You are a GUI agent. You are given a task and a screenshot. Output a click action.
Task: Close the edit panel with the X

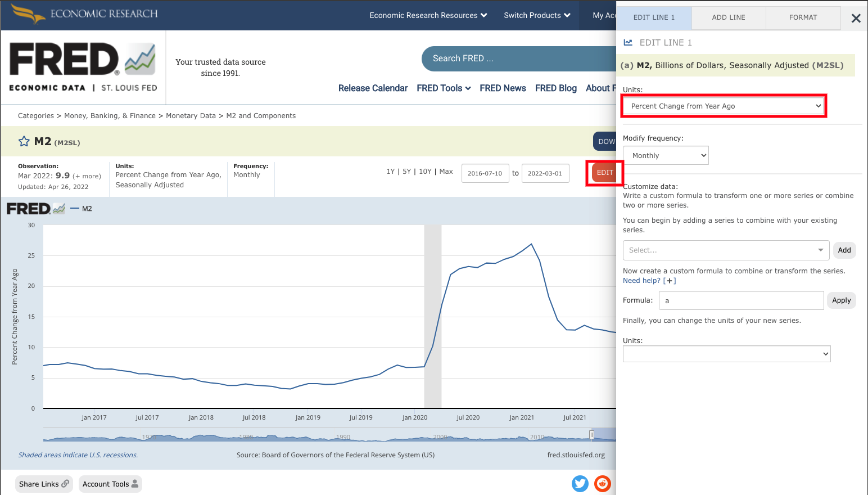click(856, 19)
